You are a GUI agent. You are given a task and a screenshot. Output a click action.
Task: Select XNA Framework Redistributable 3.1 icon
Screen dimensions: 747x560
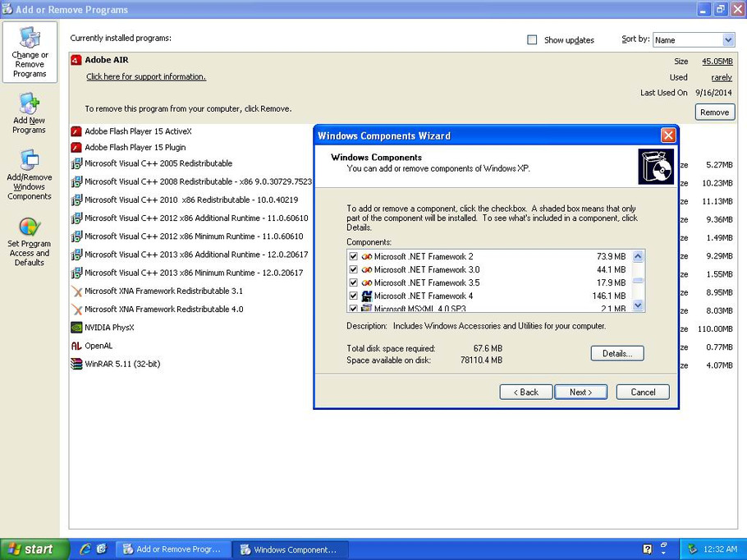[76, 291]
